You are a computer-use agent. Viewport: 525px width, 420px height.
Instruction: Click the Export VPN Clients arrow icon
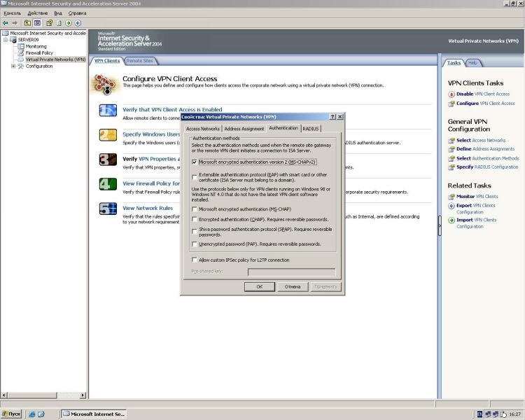pyautogui.click(x=451, y=206)
